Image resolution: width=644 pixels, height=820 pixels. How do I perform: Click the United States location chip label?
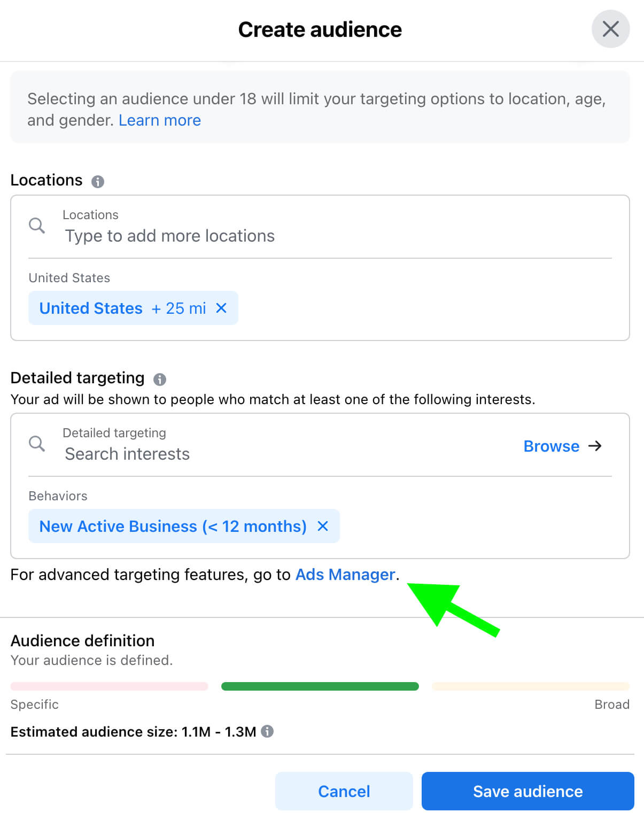click(x=91, y=308)
